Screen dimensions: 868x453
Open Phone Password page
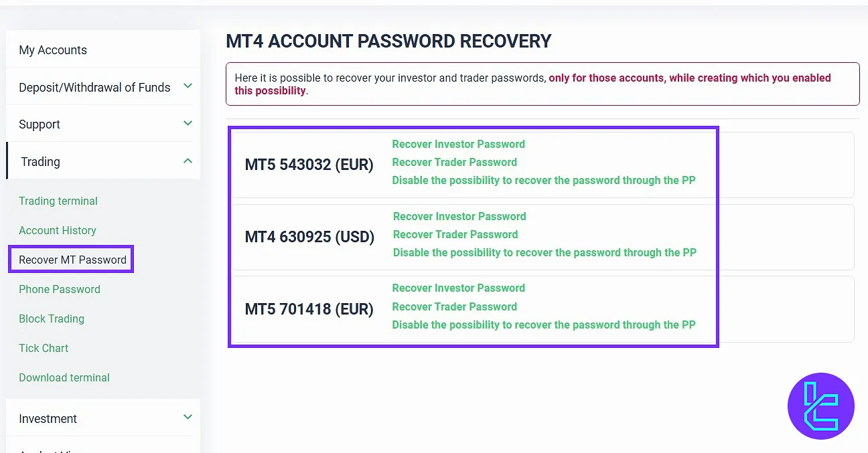tap(60, 289)
